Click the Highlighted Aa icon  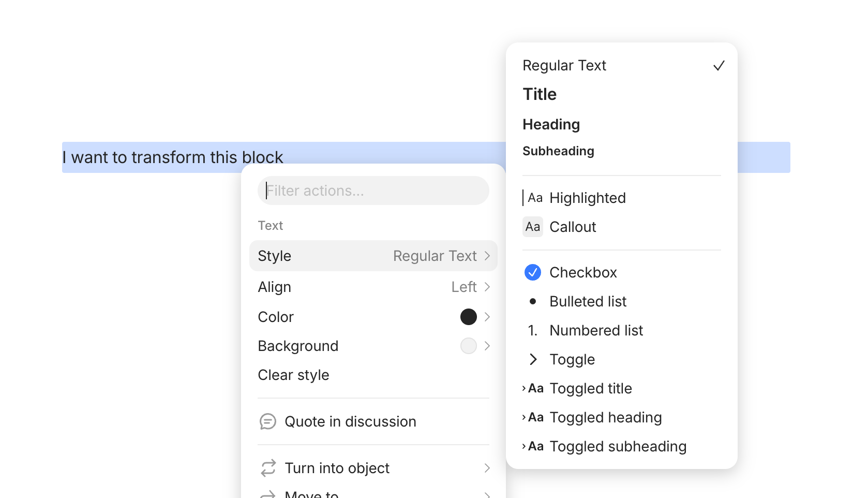point(533,198)
